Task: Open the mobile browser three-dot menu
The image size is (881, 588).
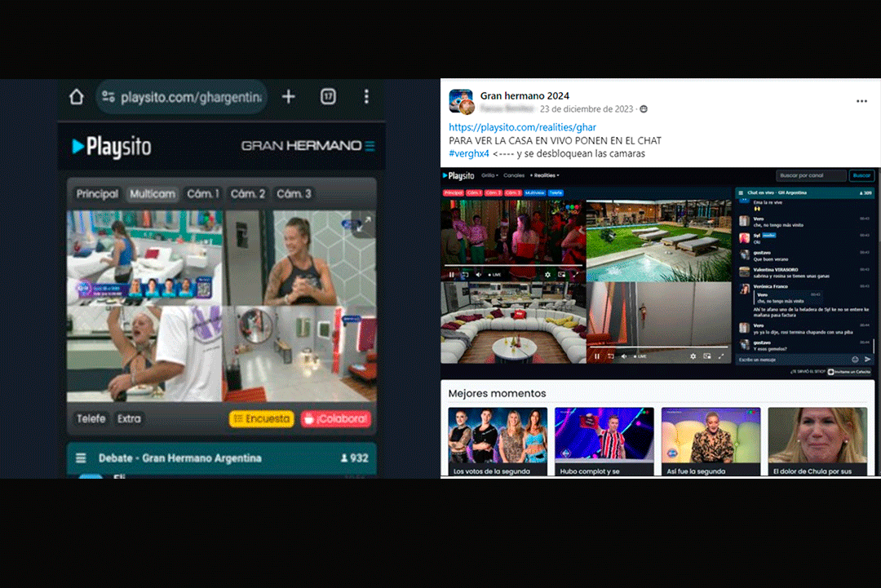Action: [x=366, y=96]
